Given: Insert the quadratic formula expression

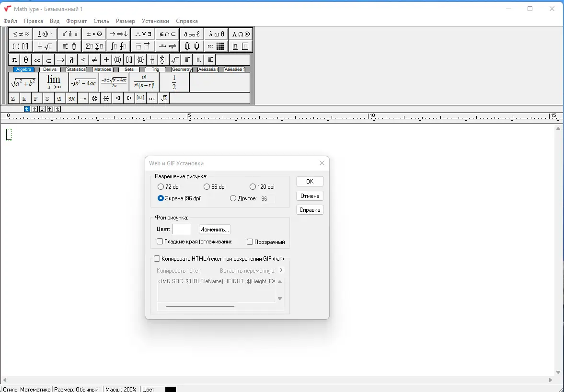Looking at the screenshot, I should [x=114, y=82].
